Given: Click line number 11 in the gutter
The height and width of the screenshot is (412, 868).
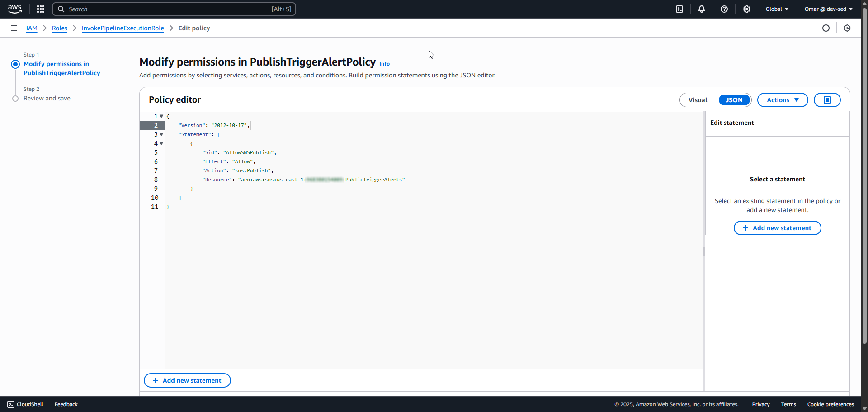Looking at the screenshot, I should [155, 207].
